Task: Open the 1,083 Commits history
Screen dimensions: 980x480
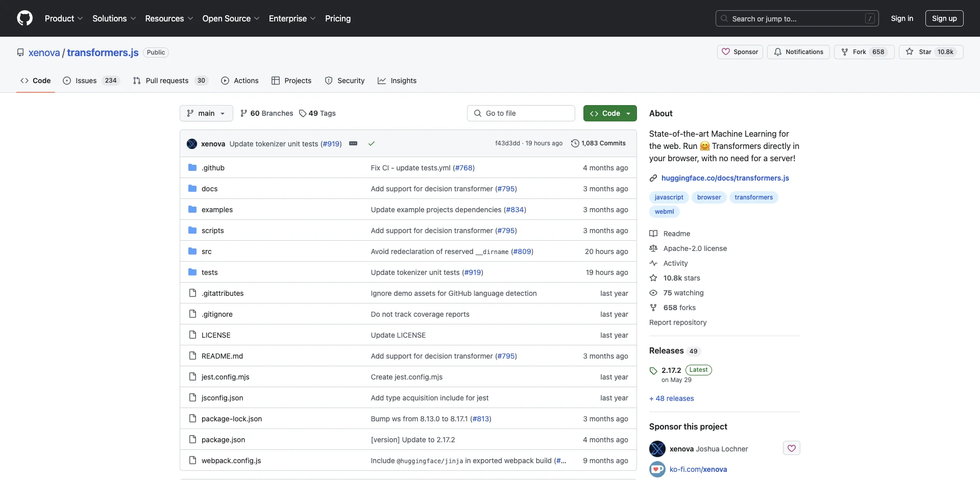Action: [598, 143]
